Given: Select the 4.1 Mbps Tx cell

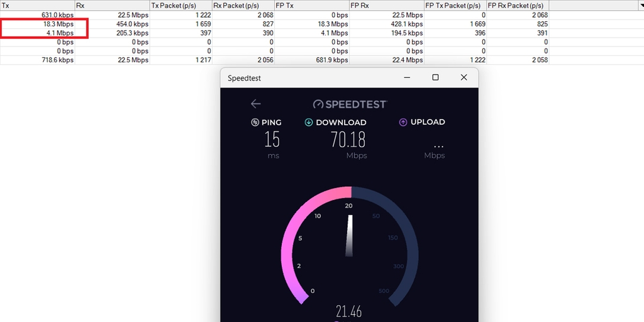Looking at the screenshot, I should coord(37,33).
